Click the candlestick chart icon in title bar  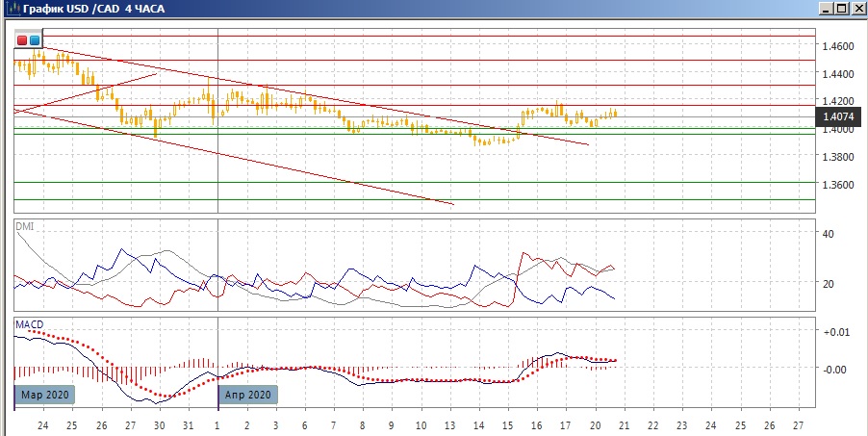(13, 9)
